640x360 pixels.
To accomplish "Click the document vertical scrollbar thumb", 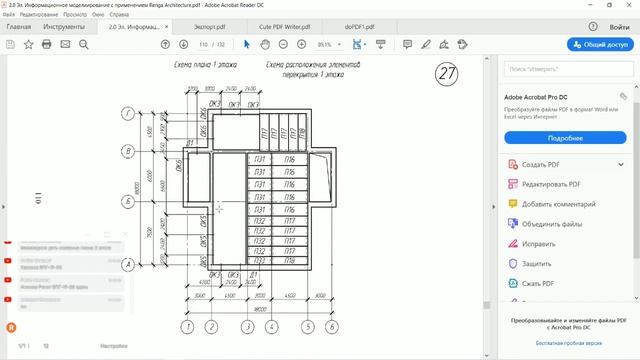I will click(x=487, y=305).
